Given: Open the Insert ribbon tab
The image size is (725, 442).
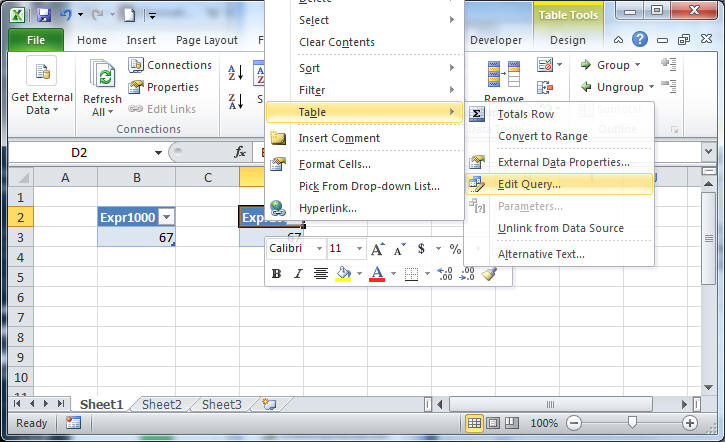Looking at the screenshot, I should (141, 40).
